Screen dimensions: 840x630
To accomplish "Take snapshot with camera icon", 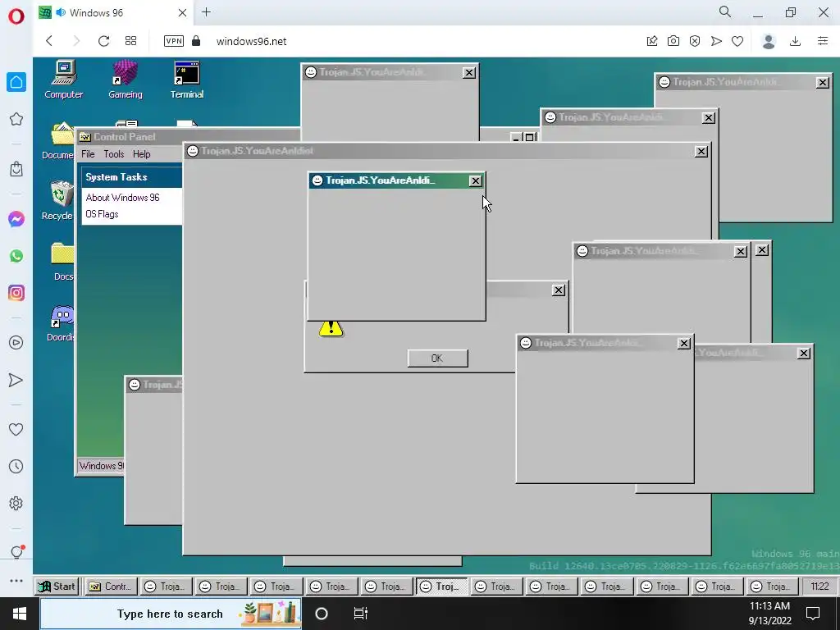I will tap(673, 41).
